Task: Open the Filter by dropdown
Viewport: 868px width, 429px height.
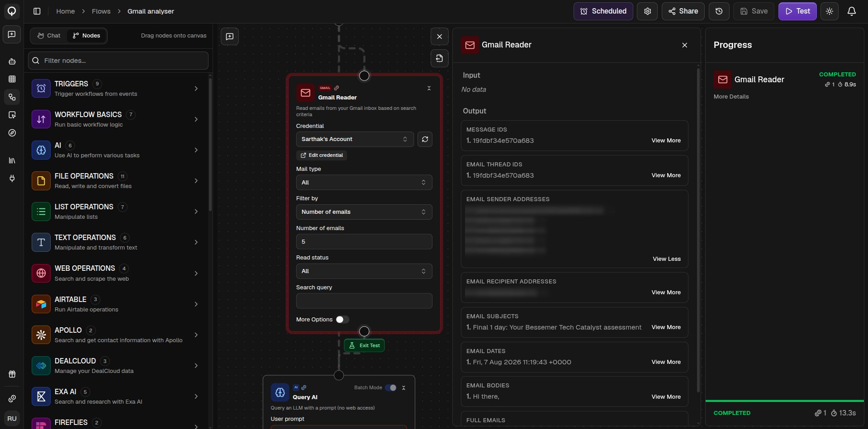Action: pyautogui.click(x=364, y=212)
